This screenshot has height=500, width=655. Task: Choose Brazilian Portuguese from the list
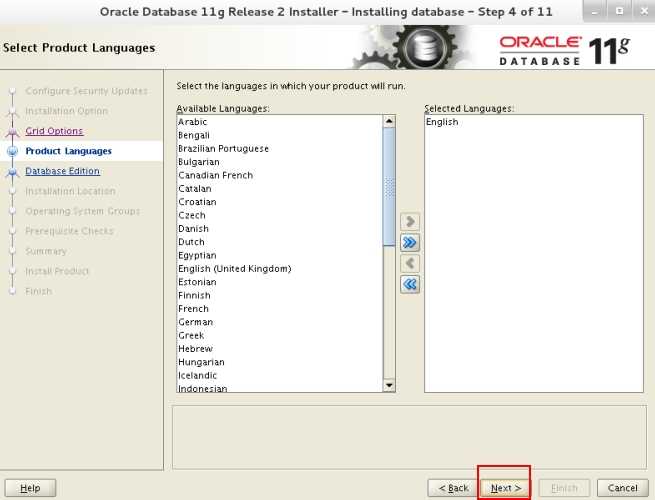tap(279, 149)
